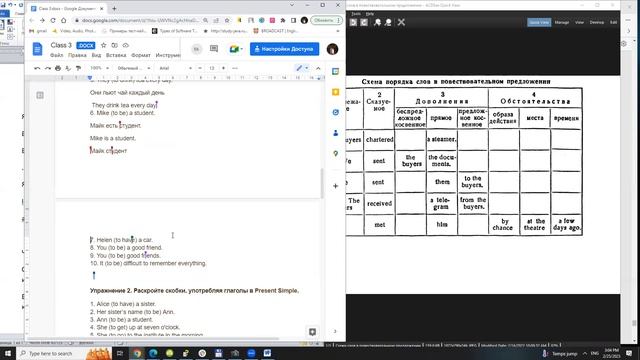Switch to View mode in ACDSee

coord(579,22)
